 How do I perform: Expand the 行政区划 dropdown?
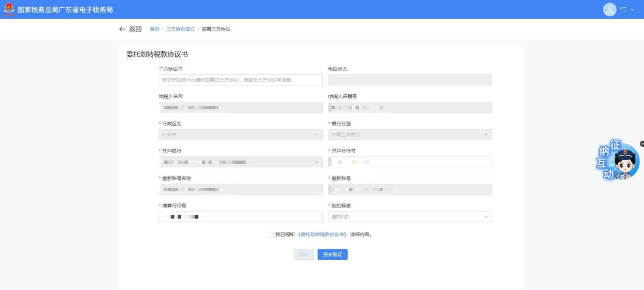[240, 135]
